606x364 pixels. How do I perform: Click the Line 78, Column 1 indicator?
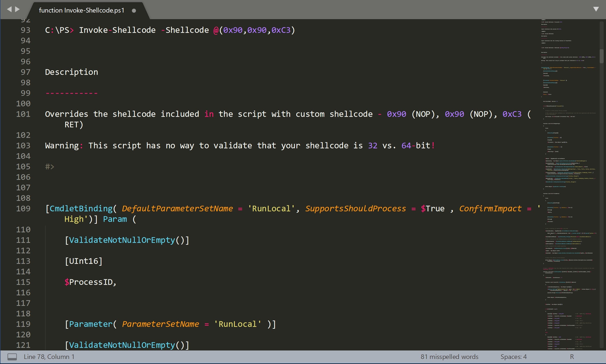(x=49, y=357)
